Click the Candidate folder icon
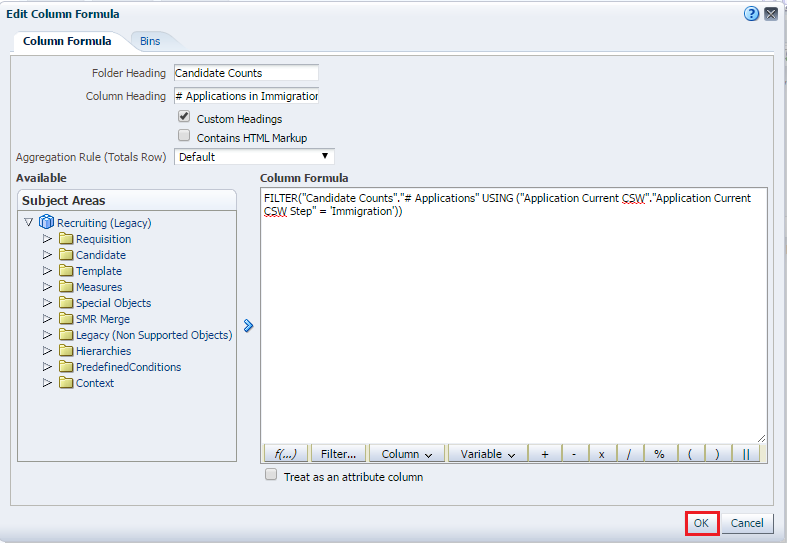This screenshot has height=543, width=787. (66, 254)
